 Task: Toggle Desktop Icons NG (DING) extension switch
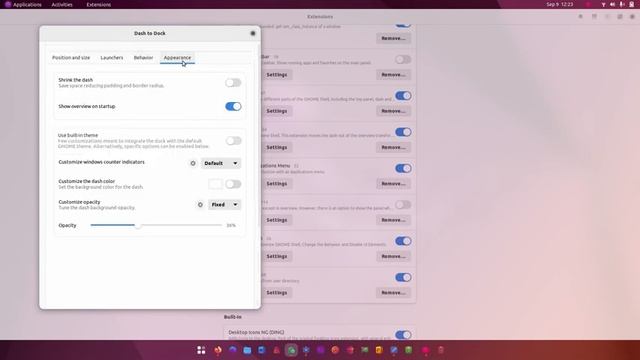(403, 335)
